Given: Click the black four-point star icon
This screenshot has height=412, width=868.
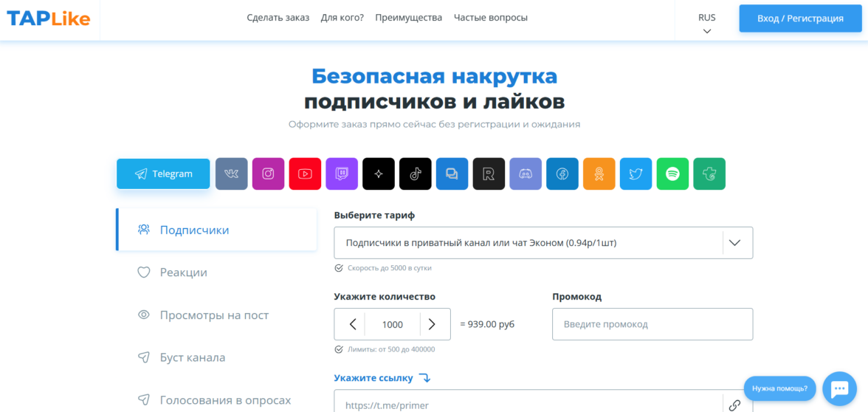Looking at the screenshot, I should (x=379, y=174).
